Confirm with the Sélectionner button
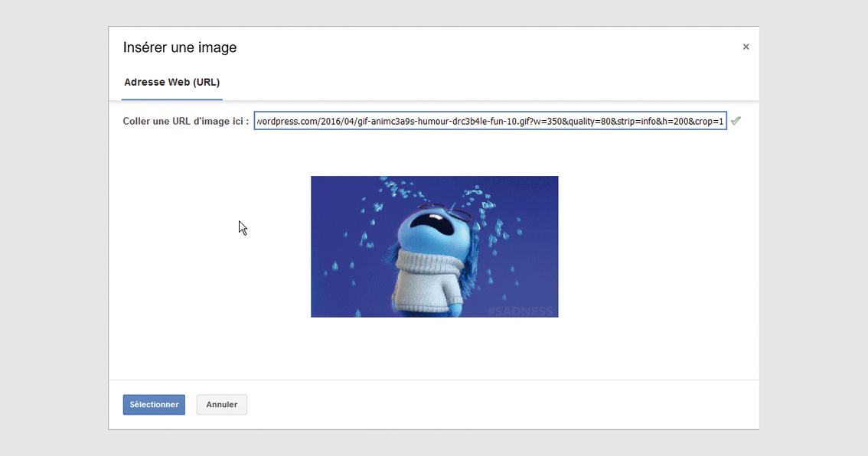Viewport: 868px width, 456px height. [x=154, y=405]
